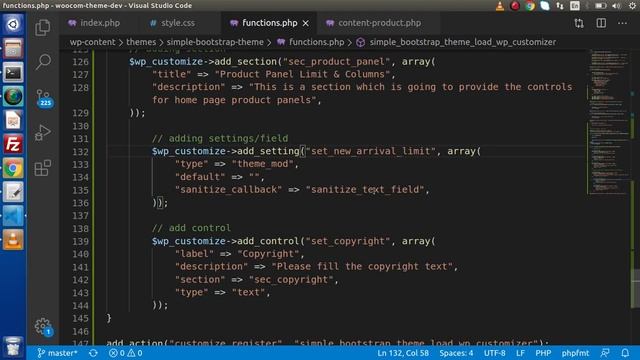The width and height of the screenshot is (640, 360).
Task: Open Google Chrome from the launcher
Action: 13,168
